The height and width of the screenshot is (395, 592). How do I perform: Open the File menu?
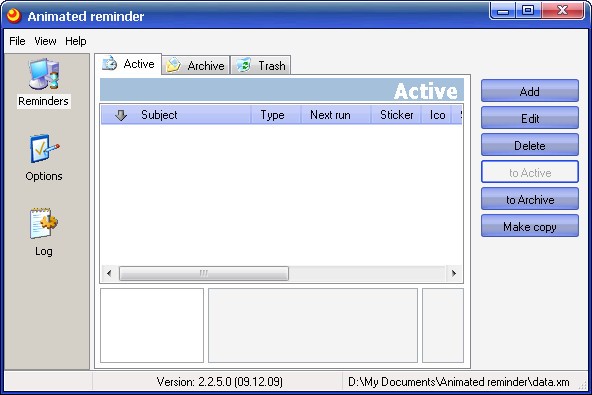pyautogui.click(x=17, y=41)
